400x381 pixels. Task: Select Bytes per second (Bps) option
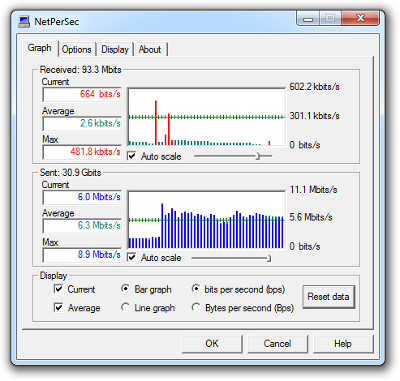[196, 307]
